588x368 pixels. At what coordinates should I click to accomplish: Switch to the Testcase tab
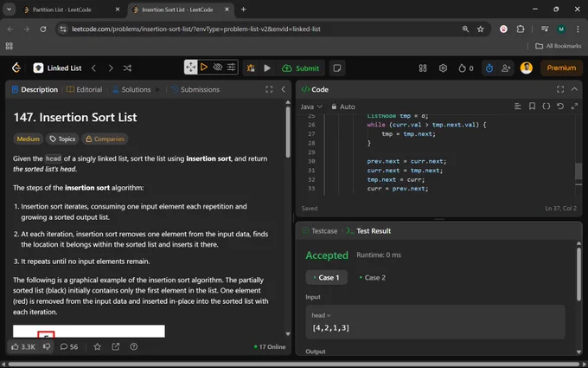click(320, 231)
